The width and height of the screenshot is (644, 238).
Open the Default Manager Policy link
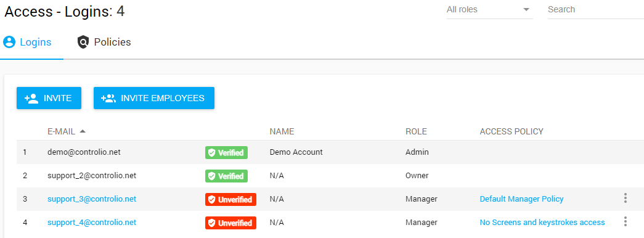[x=521, y=199]
